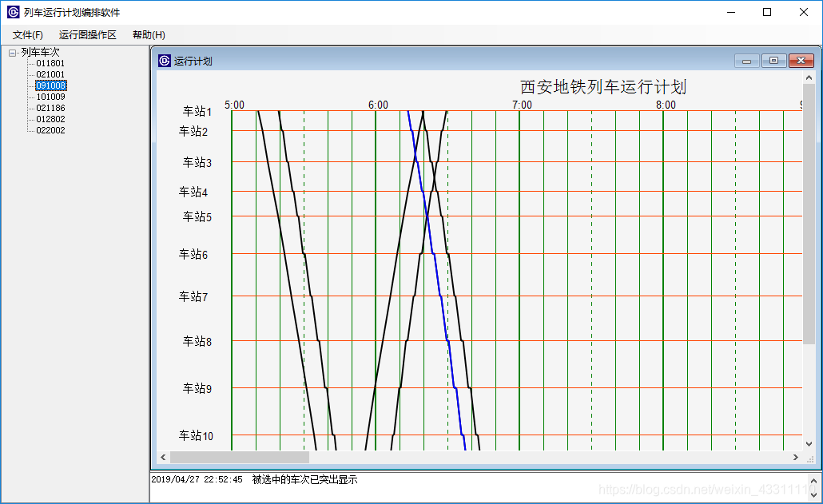
Task: Click the 车站3 station label
Action: (x=197, y=162)
